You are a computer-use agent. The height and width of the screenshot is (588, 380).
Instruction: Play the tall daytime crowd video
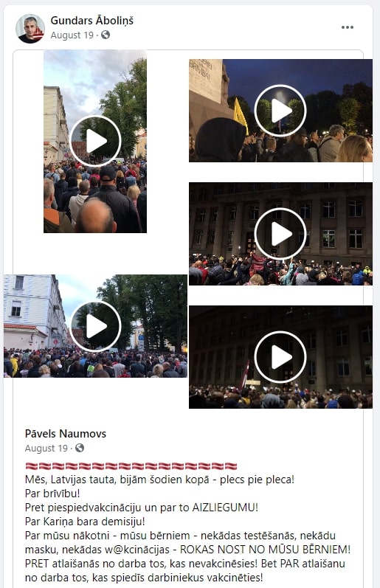(95, 141)
